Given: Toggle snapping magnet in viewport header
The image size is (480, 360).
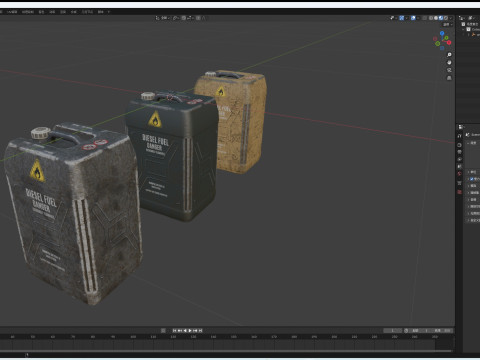Looking at the screenshot, I should click(x=184, y=18).
